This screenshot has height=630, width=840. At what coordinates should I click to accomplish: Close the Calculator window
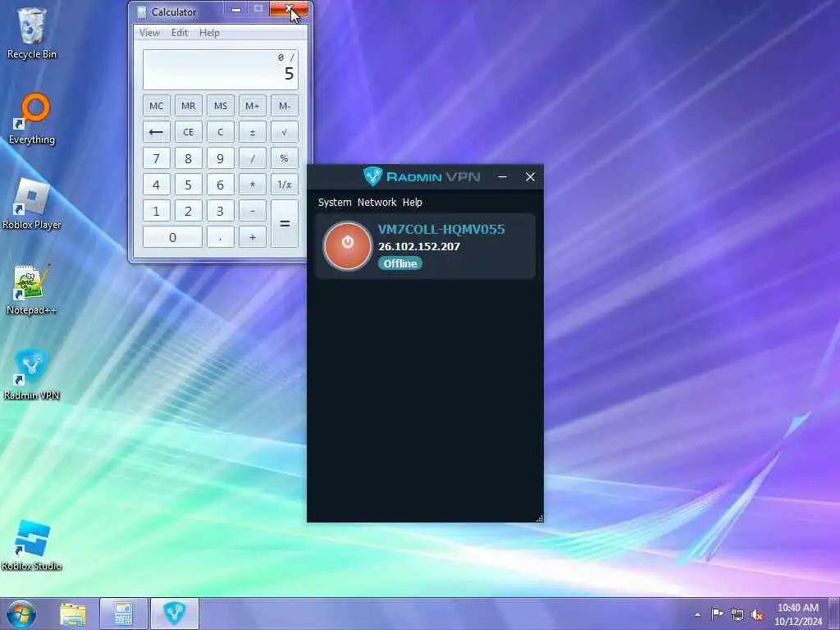(x=289, y=8)
